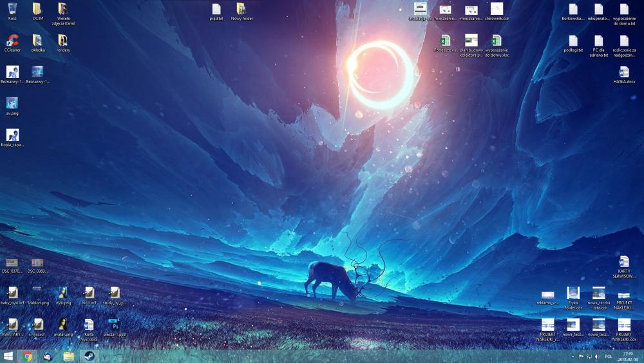The image size is (644, 363).
Task: Expand hidden system tray icons
Action: (573, 357)
